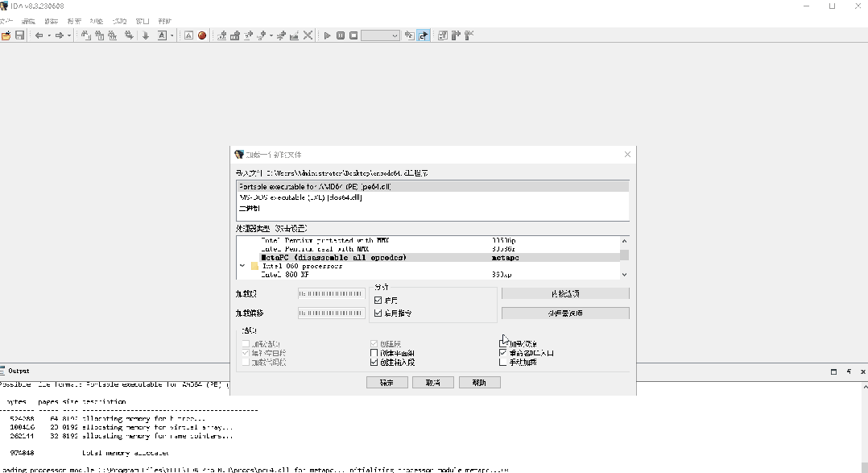Click the save floppy disk icon
This screenshot has width=868, height=473.
coord(20,35)
